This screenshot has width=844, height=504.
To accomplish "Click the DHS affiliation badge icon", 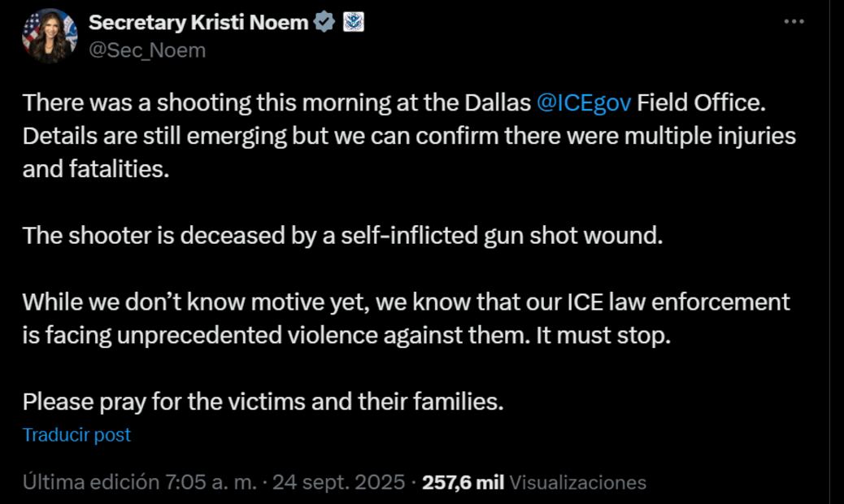I will [354, 23].
